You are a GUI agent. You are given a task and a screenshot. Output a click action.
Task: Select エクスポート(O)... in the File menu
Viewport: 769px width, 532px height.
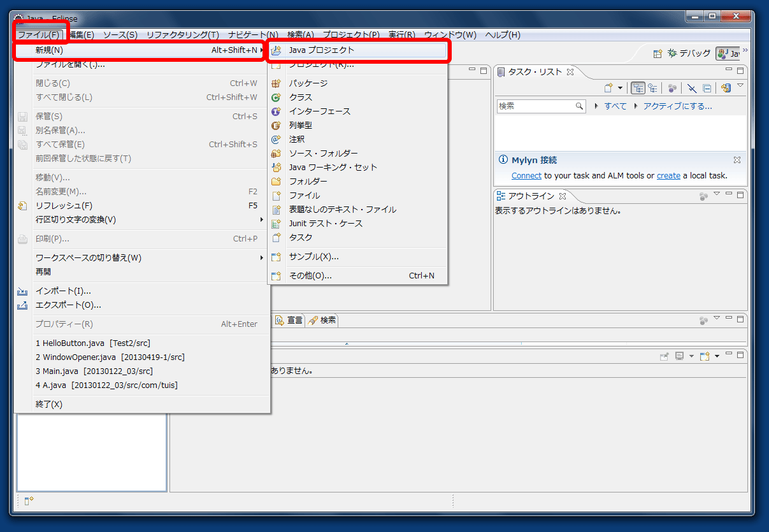click(x=141, y=305)
